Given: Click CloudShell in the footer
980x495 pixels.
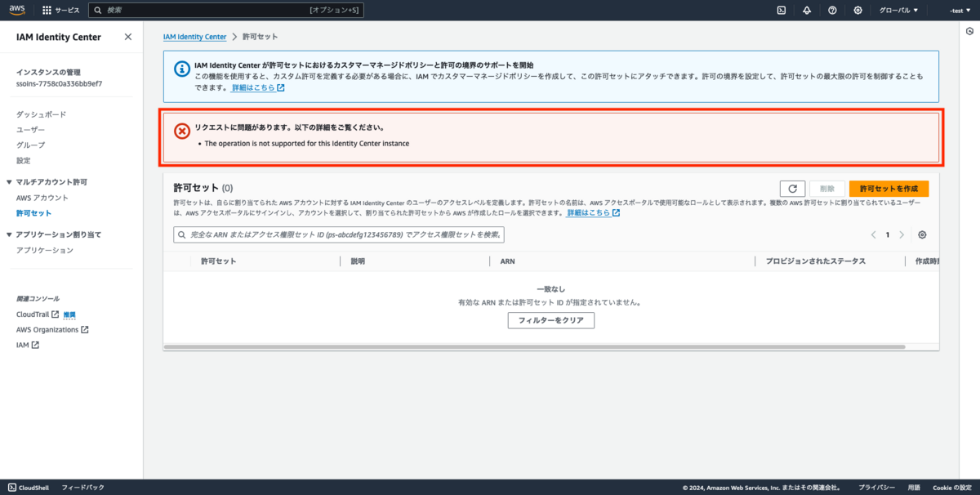Looking at the screenshot, I should (27, 488).
